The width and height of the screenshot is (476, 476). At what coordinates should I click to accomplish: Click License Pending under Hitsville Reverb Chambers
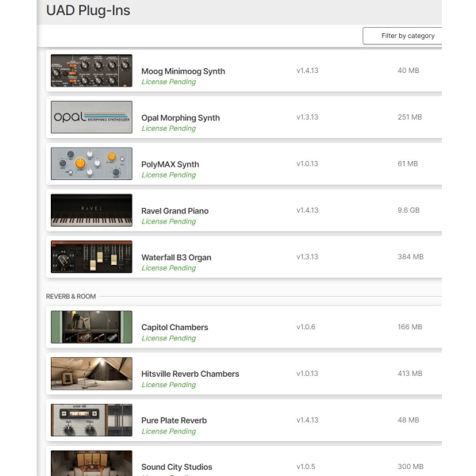[x=168, y=385]
